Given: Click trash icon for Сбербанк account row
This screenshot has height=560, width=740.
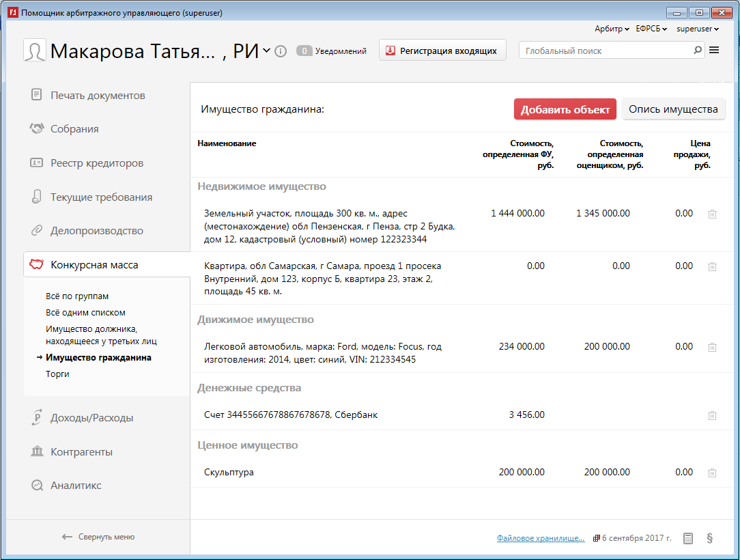Looking at the screenshot, I should pyautogui.click(x=712, y=415).
